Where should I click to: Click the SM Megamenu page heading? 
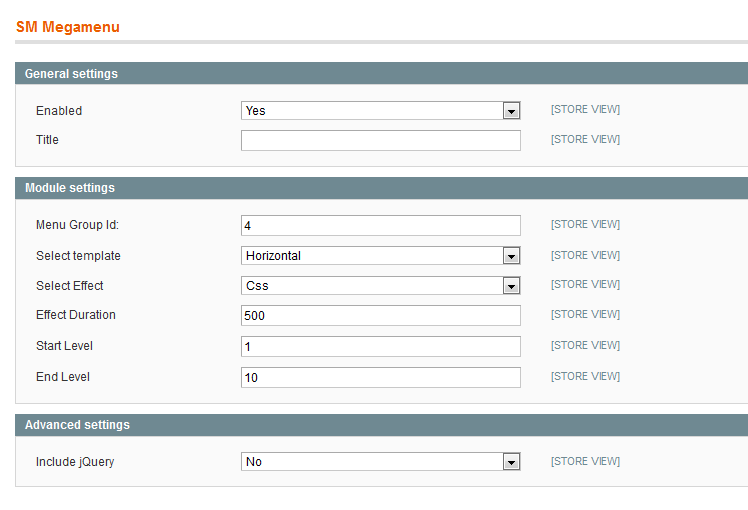coord(68,27)
